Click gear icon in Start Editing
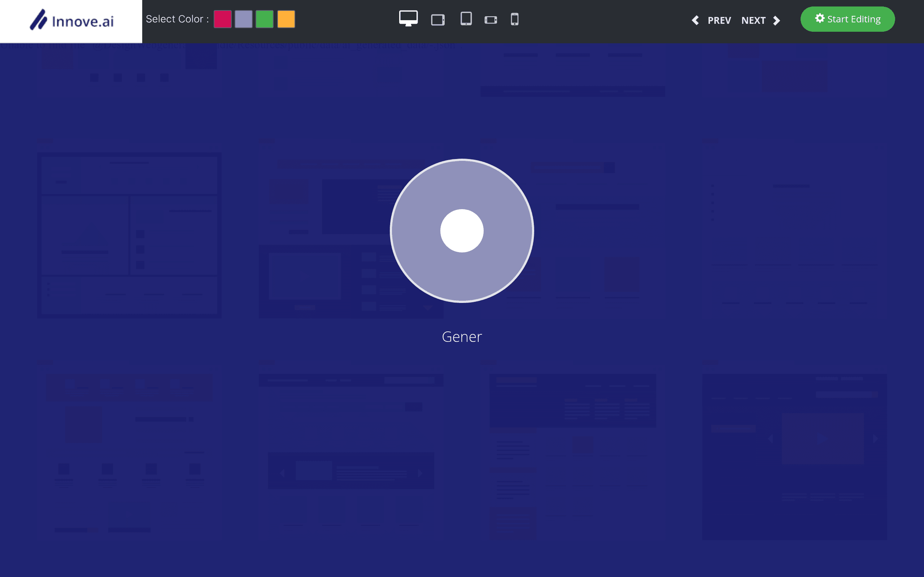Viewport: 924px width, 577px height. coord(820,18)
